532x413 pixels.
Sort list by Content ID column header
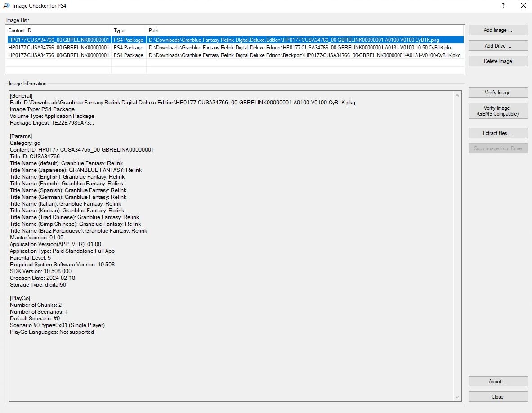pyautogui.click(x=58, y=31)
